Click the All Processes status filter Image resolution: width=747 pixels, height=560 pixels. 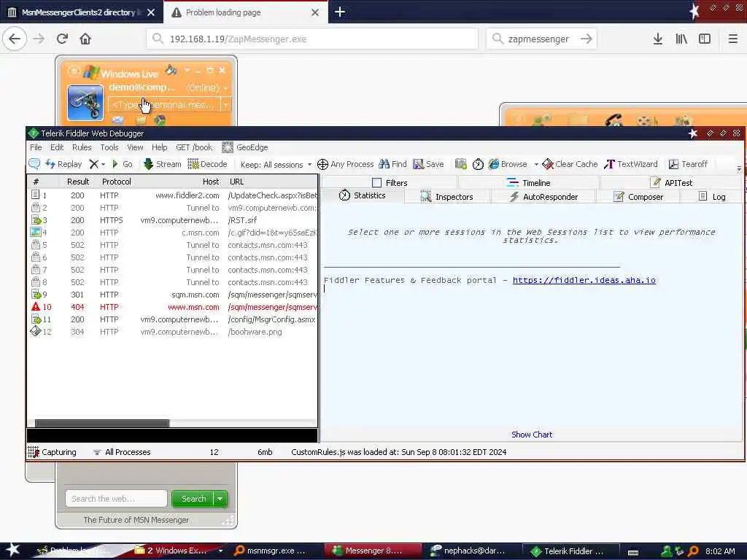[x=122, y=452]
